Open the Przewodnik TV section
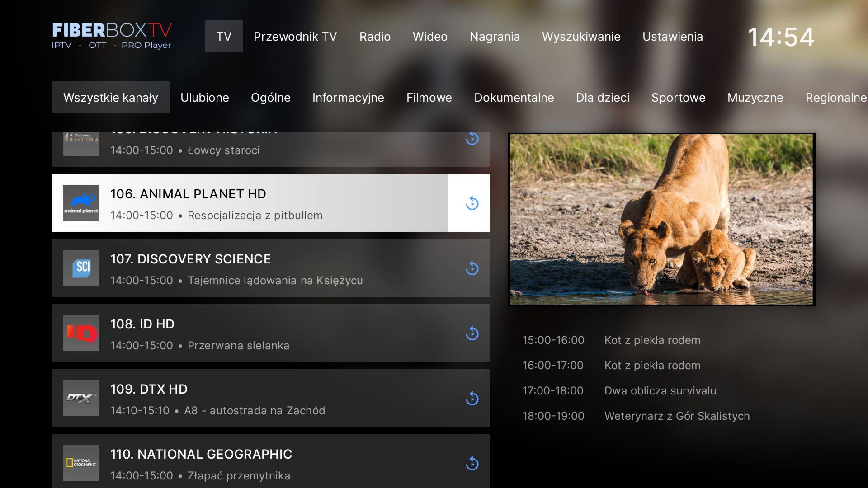868x488 pixels. coord(295,36)
